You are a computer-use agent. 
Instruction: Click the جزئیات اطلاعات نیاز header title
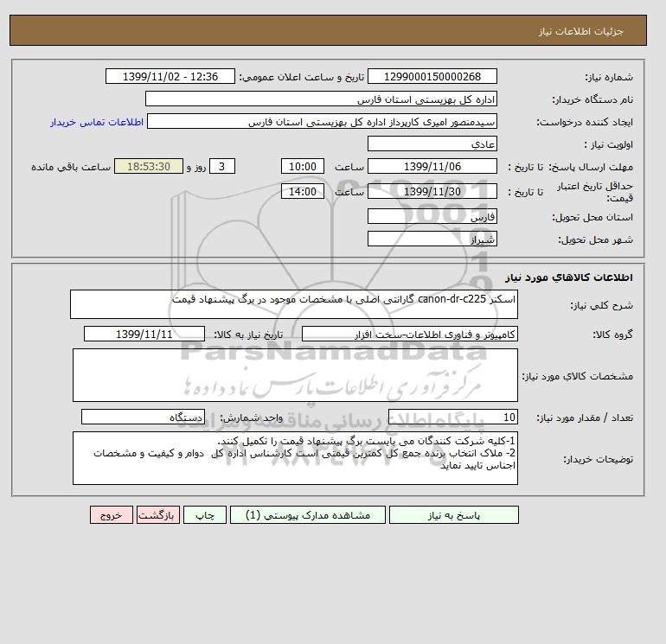(580, 31)
